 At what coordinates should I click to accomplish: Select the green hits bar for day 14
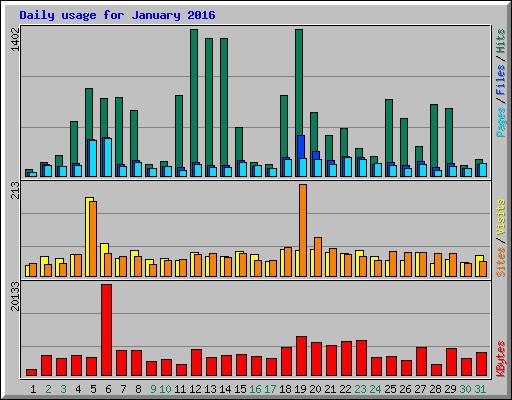coord(224,102)
